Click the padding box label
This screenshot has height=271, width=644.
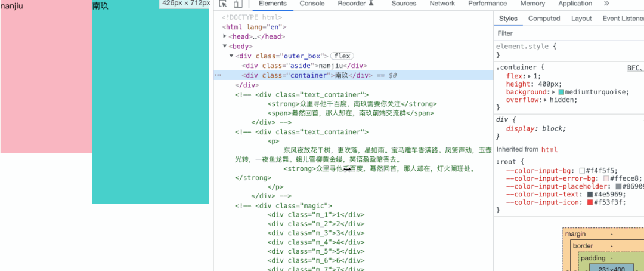pyautogui.click(x=593, y=258)
